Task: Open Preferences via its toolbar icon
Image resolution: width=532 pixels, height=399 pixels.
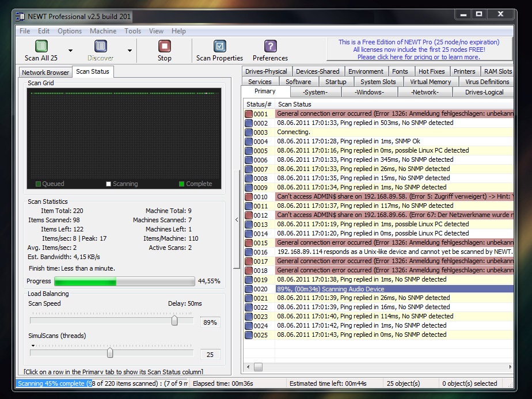Action: tap(269, 47)
